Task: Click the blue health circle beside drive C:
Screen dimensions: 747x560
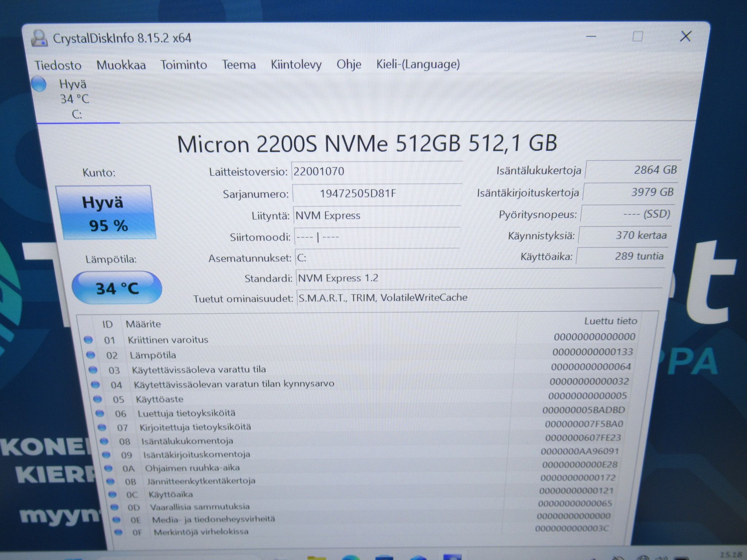Action: click(x=39, y=84)
